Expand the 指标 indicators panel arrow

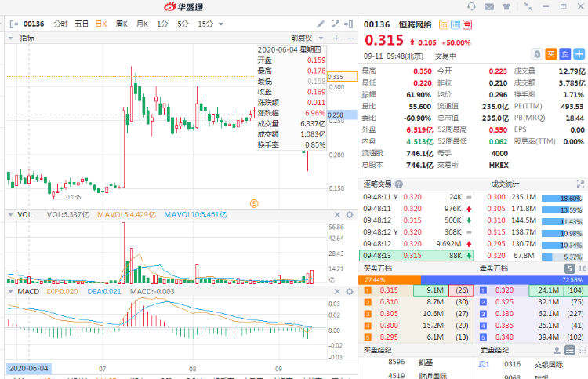click(12, 37)
